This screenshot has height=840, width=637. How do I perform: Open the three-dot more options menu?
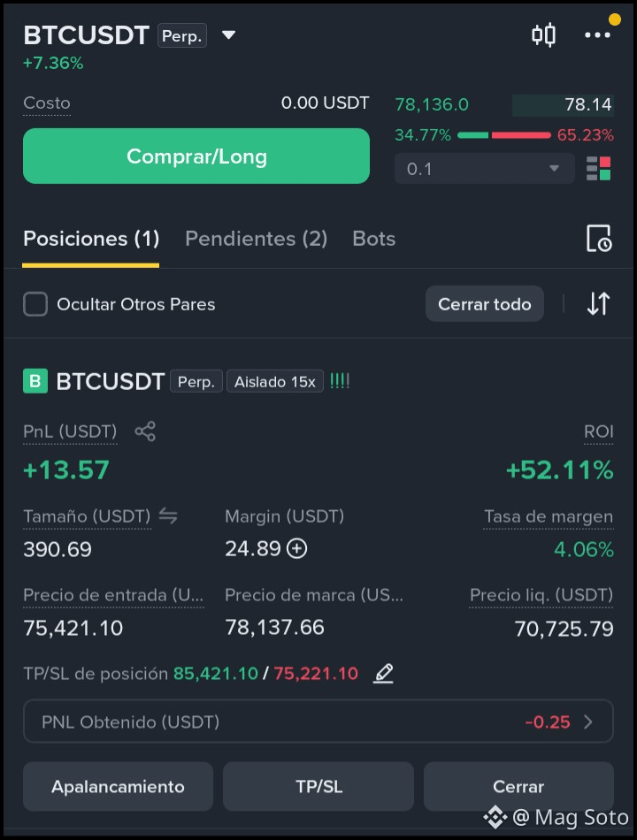pos(597,35)
